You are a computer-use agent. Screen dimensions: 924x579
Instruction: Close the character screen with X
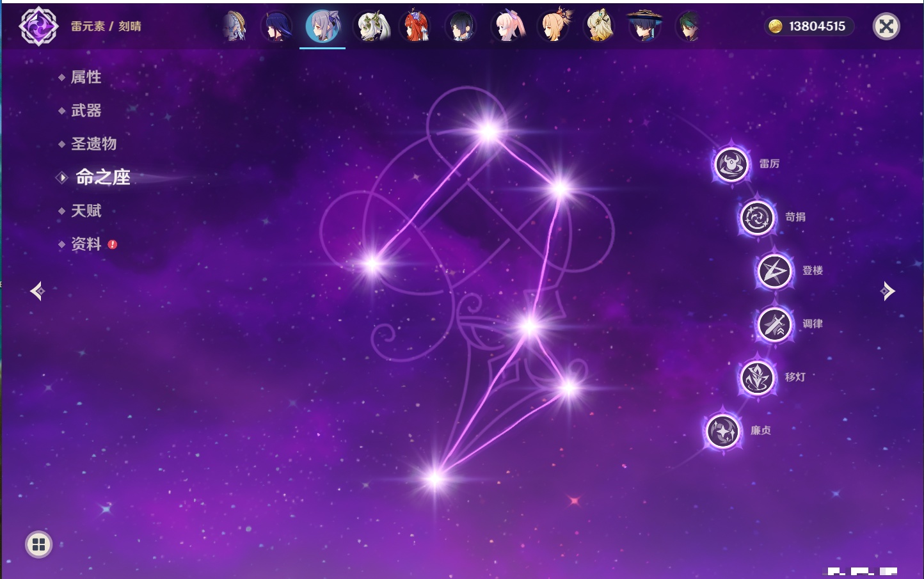click(886, 26)
